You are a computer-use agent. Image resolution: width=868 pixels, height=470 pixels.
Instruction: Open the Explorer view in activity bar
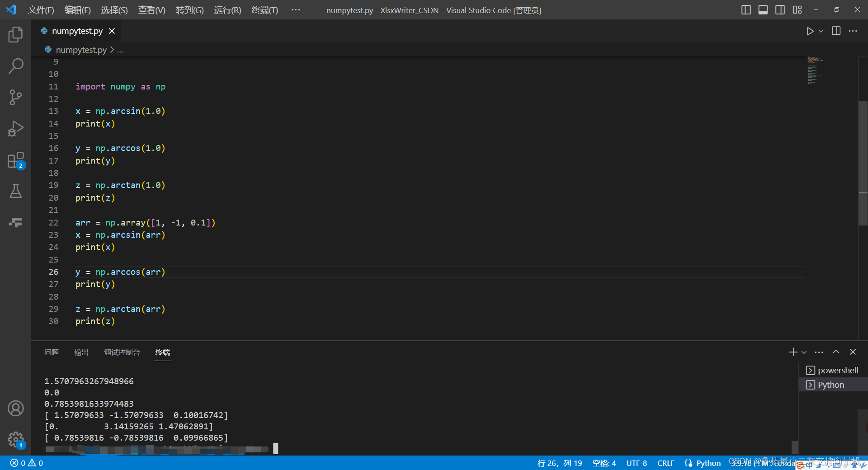pyautogui.click(x=15, y=35)
